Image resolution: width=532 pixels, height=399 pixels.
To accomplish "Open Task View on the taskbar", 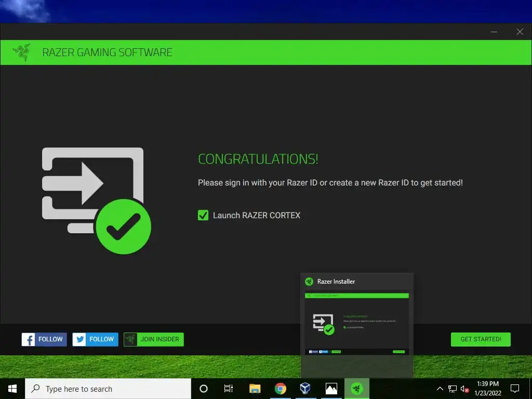I will 229,389.
